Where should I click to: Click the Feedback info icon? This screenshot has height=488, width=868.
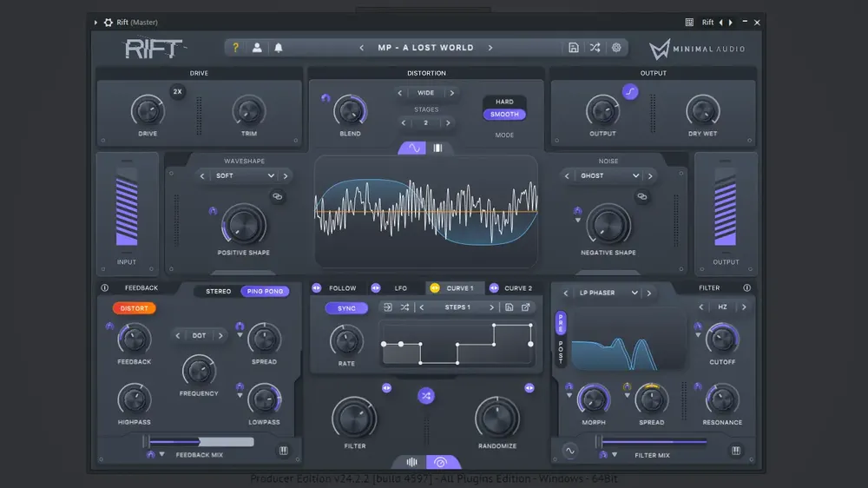tap(105, 288)
